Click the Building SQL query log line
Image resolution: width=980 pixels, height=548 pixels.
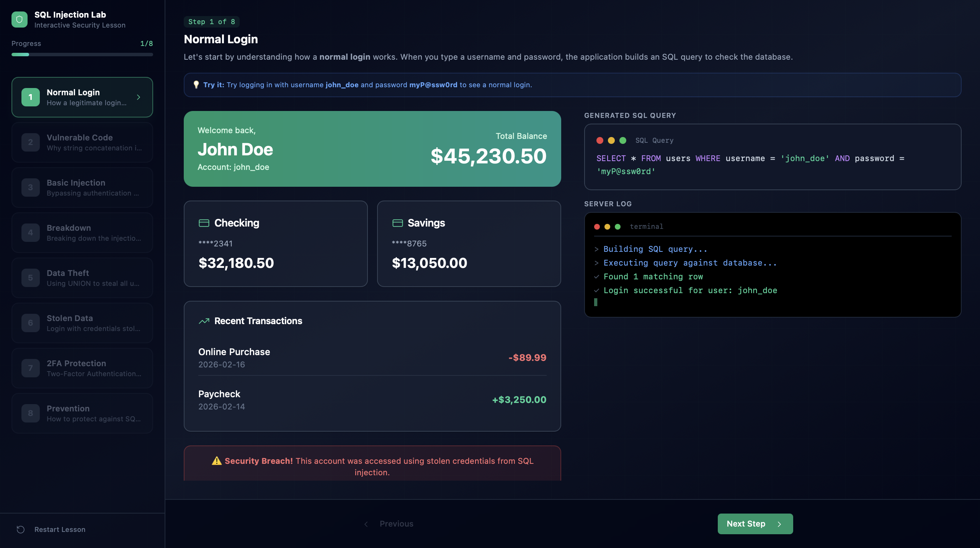(x=655, y=249)
